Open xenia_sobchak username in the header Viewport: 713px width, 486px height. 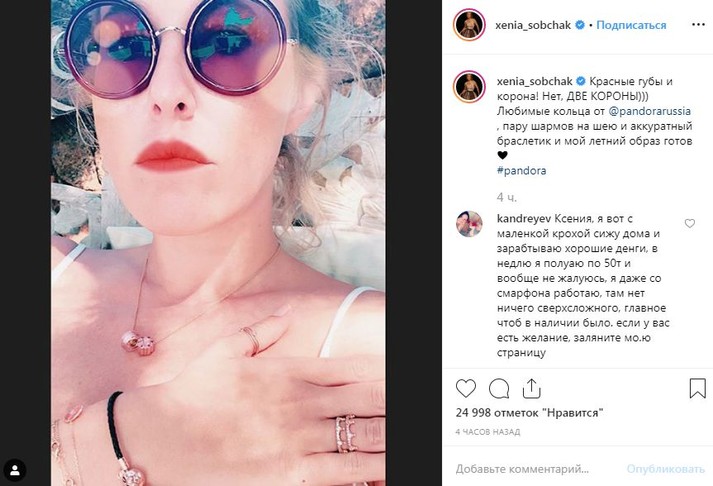[532, 24]
